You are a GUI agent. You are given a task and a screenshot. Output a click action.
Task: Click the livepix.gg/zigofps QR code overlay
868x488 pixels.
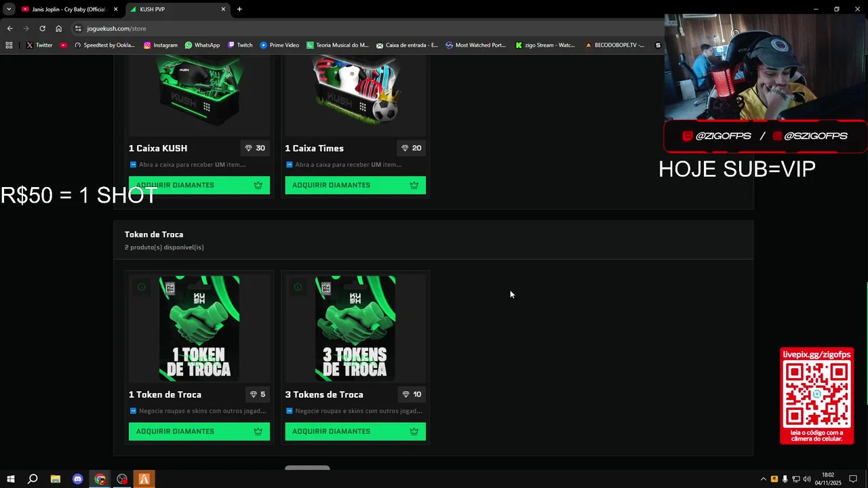click(x=816, y=396)
